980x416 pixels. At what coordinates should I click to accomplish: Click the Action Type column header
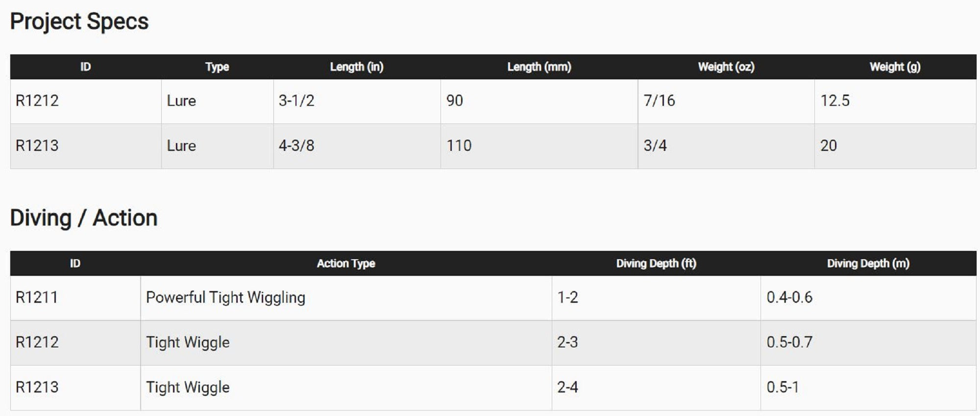[x=346, y=264]
